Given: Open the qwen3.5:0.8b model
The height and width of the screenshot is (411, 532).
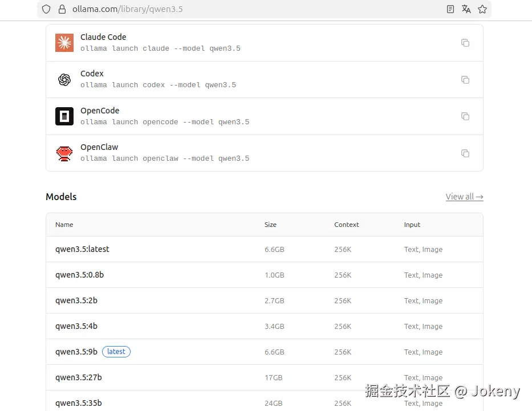Looking at the screenshot, I should (x=79, y=275).
